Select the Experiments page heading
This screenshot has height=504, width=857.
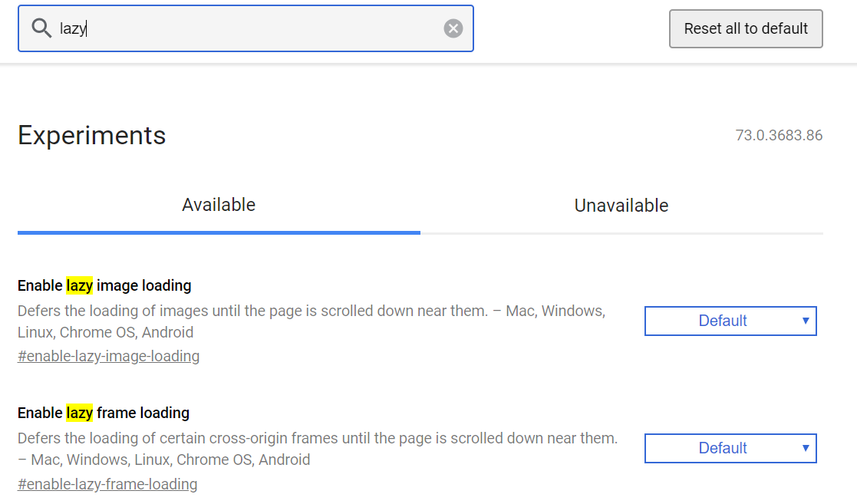point(91,135)
